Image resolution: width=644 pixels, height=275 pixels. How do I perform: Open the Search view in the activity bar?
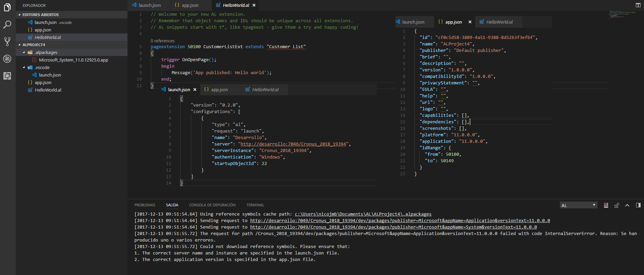point(7,25)
